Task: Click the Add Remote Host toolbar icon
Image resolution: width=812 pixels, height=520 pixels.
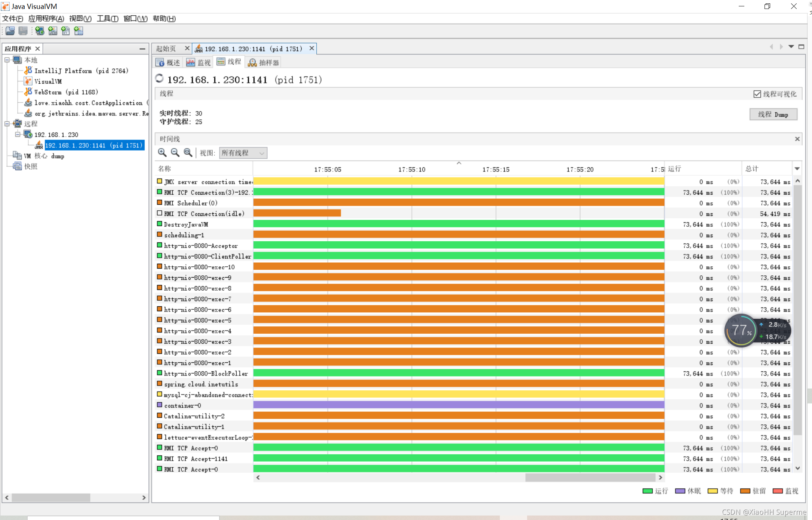Action: pos(40,31)
